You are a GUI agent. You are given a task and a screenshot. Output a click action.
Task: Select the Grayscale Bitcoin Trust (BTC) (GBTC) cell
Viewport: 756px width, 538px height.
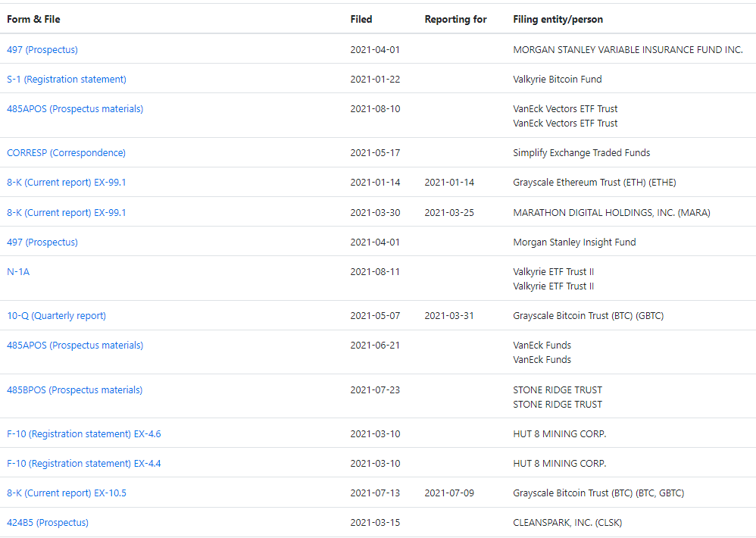pyautogui.click(x=589, y=316)
